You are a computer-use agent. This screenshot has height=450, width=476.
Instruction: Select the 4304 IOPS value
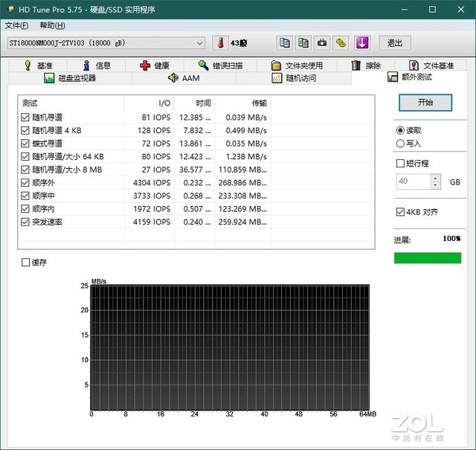click(x=152, y=182)
